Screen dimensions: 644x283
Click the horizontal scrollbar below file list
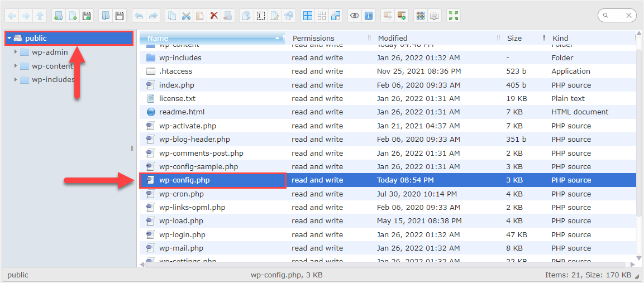coord(385,265)
